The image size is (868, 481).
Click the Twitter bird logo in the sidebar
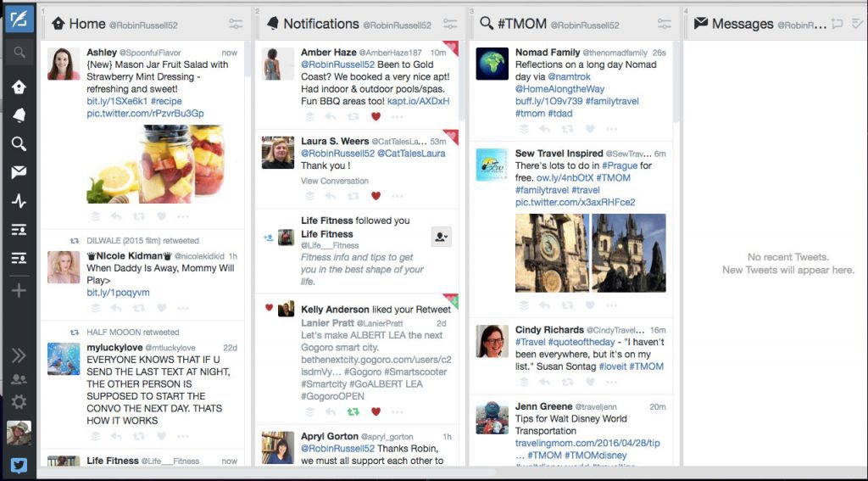(19, 465)
